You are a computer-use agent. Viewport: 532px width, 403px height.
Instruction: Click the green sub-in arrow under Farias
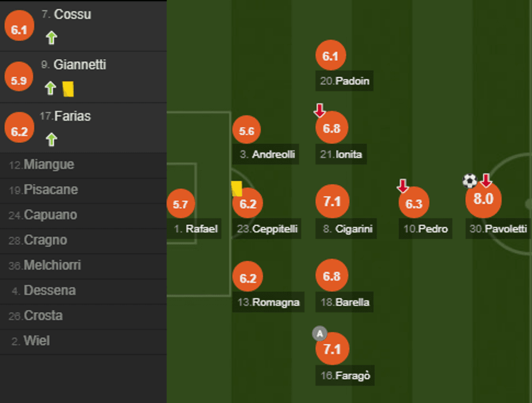(51, 140)
